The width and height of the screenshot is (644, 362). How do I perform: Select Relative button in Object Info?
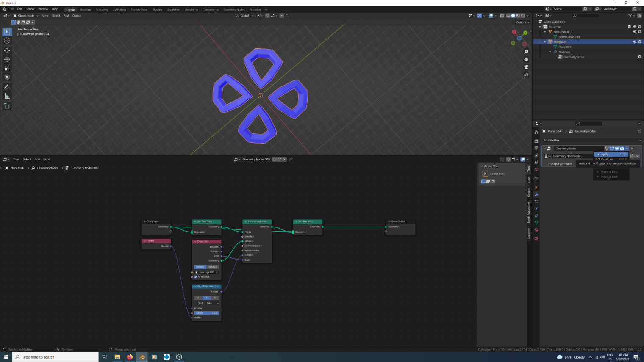pos(213,267)
